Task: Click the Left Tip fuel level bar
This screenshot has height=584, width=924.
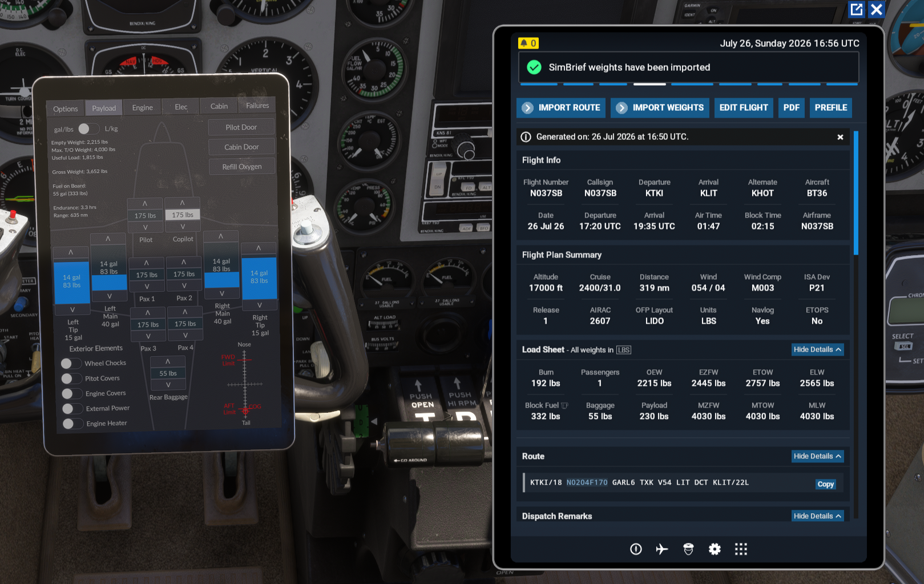Action: click(71, 281)
